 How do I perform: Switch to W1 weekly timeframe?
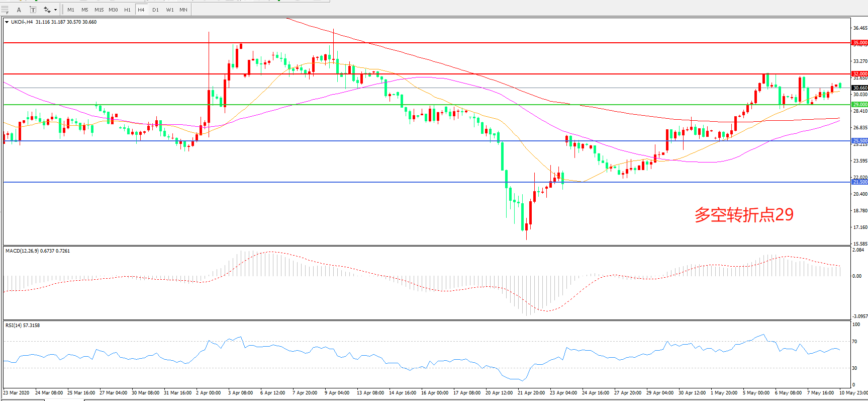[170, 10]
